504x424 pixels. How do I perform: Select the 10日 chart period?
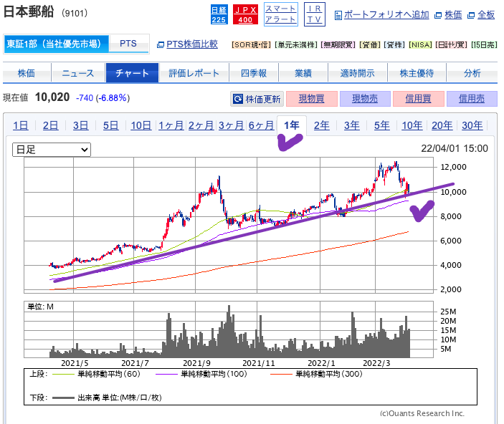(x=141, y=125)
